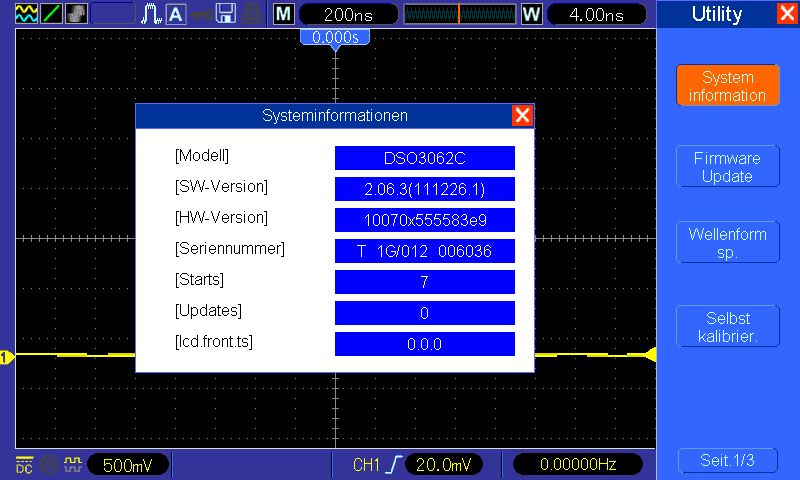Click the [lcd.front.ts] label

214,342
